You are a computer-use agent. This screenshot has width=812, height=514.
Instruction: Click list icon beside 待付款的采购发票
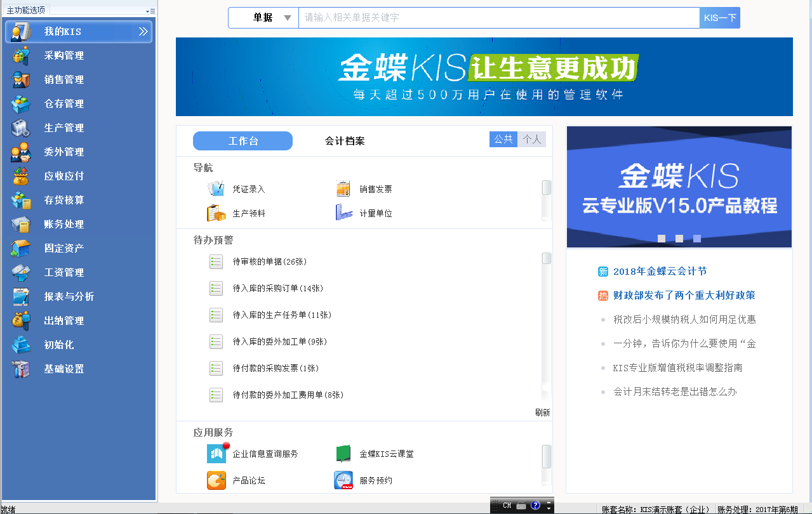coord(216,368)
